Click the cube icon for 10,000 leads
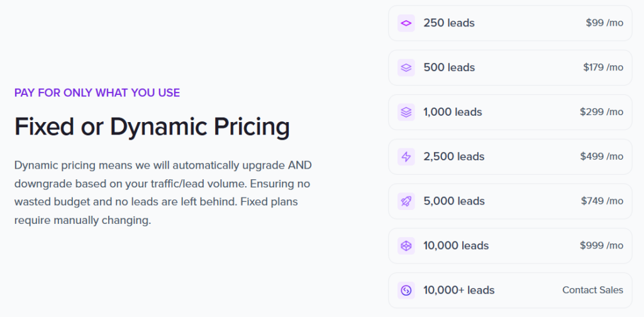The height and width of the screenshot is (317, 644). pyautogui.click(x=406, y=246)
